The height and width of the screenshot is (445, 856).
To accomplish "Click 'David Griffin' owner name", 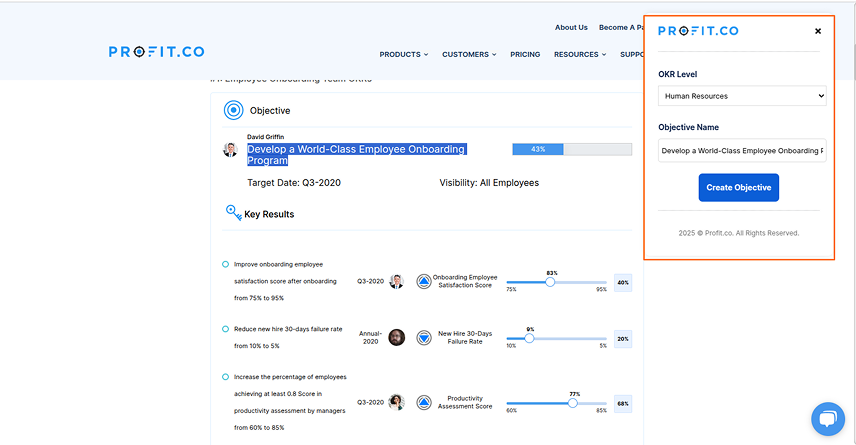I will coord(265,137).
